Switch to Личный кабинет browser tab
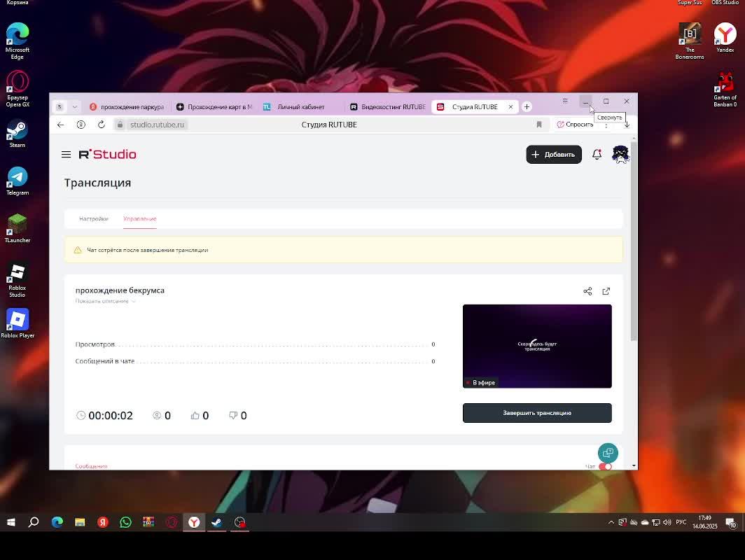The image size is (745, 560). (301, 107)
